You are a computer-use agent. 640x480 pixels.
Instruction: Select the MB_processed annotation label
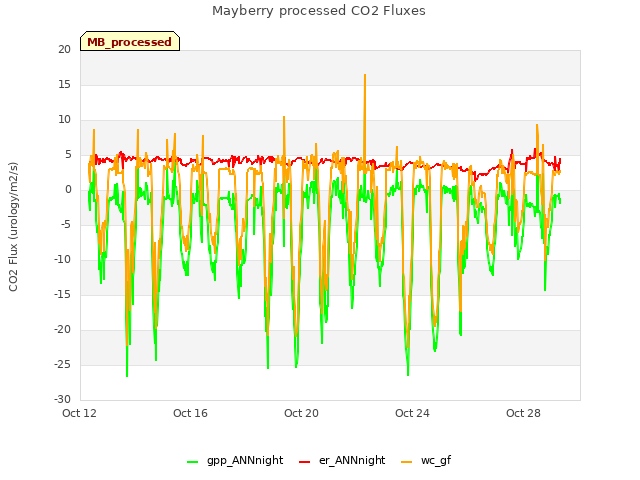130,42
